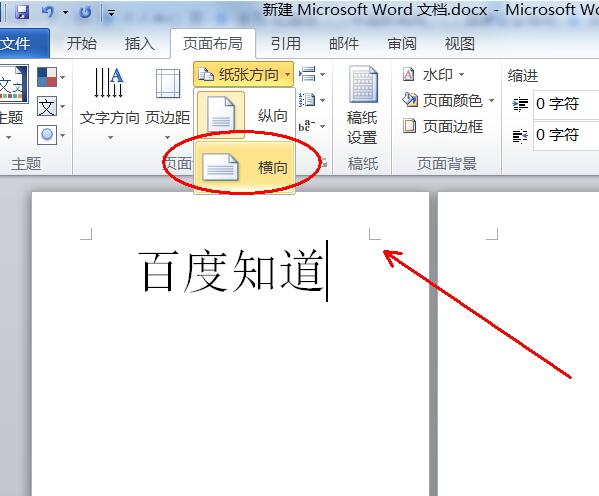Open the page setup dialog launcher
The image size is (599, 496).
[324, 164]
